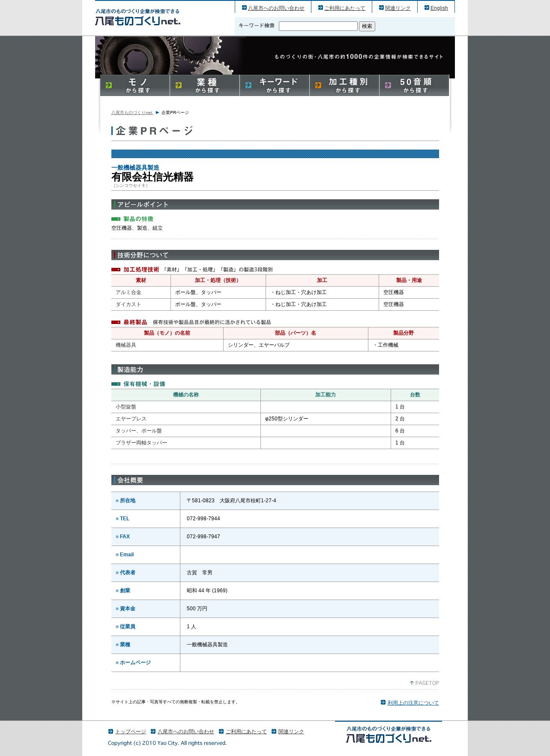The width and height of the screenshot is (550, 756).
Task: Click the 一般機械器具製造 category heading
Action: (135, 168)
